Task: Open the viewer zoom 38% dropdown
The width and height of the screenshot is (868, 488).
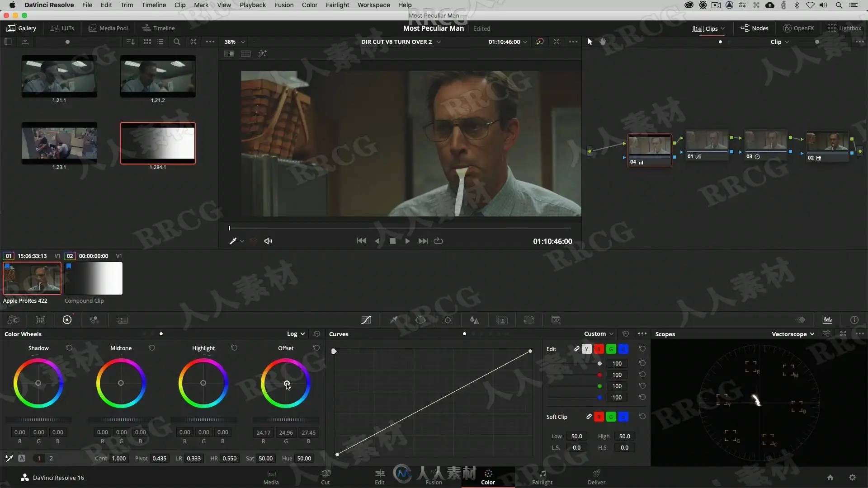Action: 235,42
